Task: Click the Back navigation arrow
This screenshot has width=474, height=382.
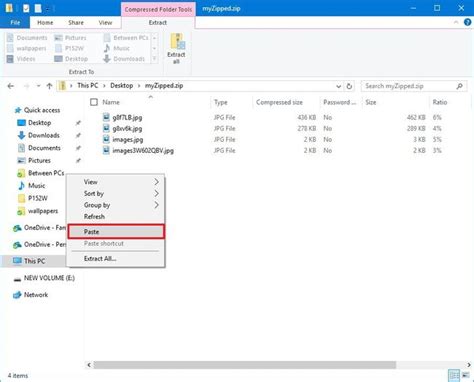Action: pos(11,86)
